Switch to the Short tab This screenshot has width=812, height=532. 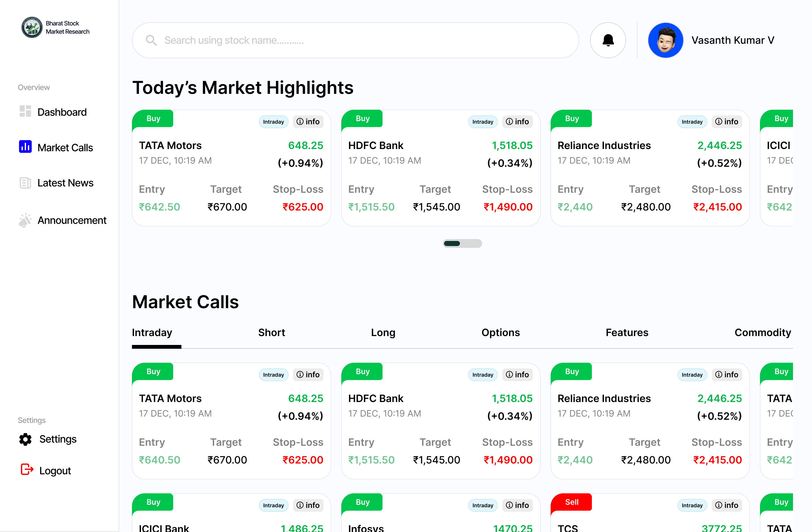[271, 333]
